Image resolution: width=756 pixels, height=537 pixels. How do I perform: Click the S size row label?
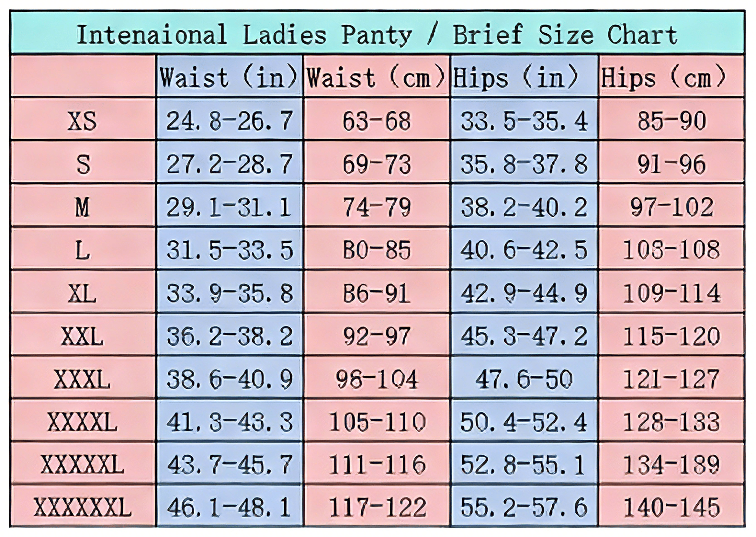pos(83,164)
